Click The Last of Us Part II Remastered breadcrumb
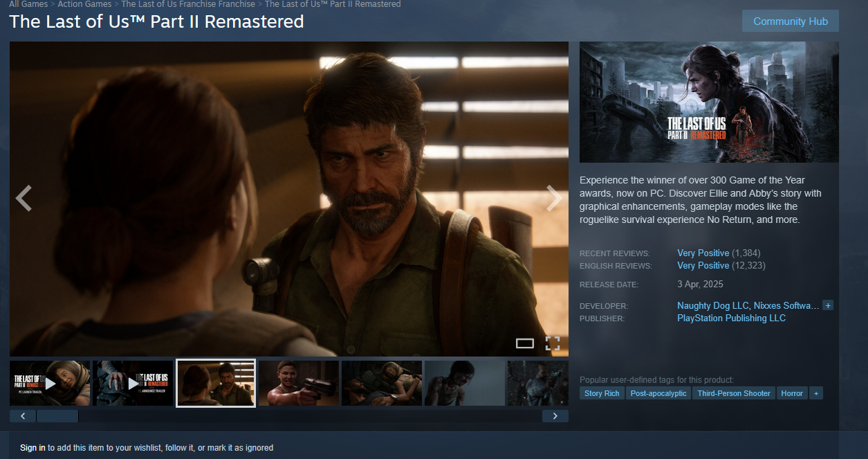This screenshot has height=459, width=868. coord(333,4)
